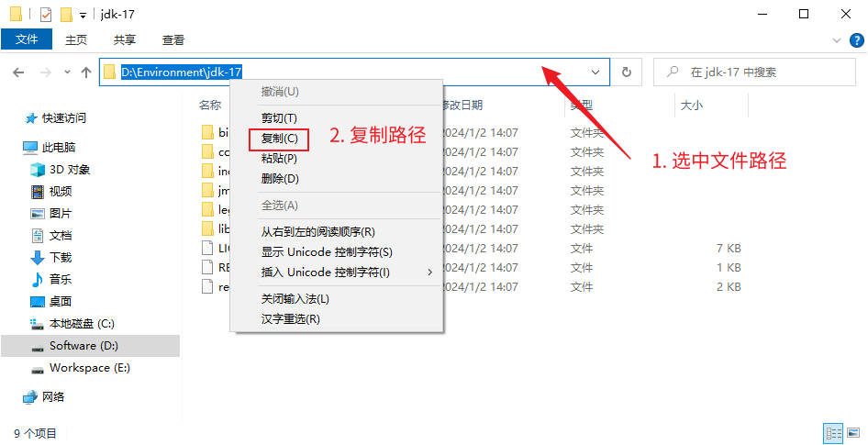Switch to details view in status bar
The height and width of the screenshot is (445, 868).
tap(834, 433)
